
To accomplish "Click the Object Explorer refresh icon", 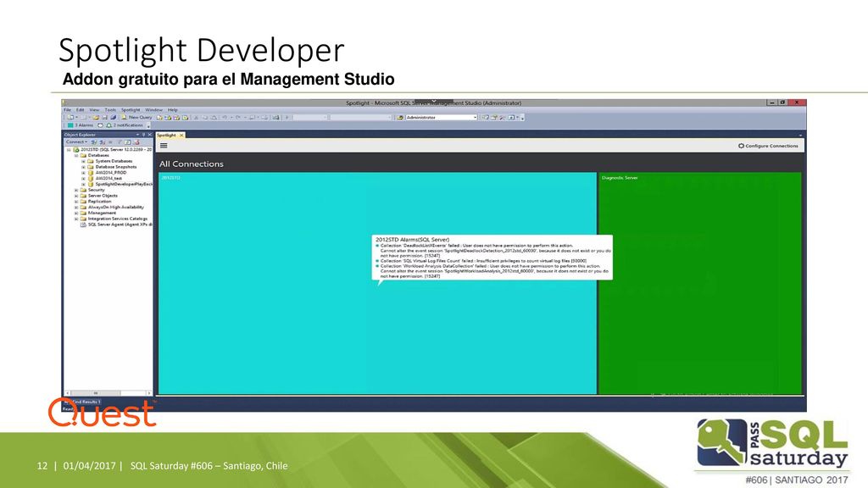I will 128,142.
